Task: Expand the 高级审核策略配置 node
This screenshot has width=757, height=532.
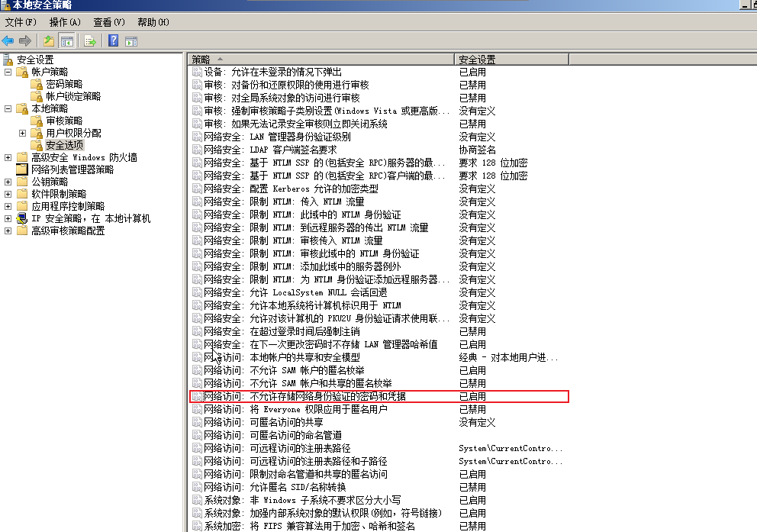Action: (x=8, y=231)
